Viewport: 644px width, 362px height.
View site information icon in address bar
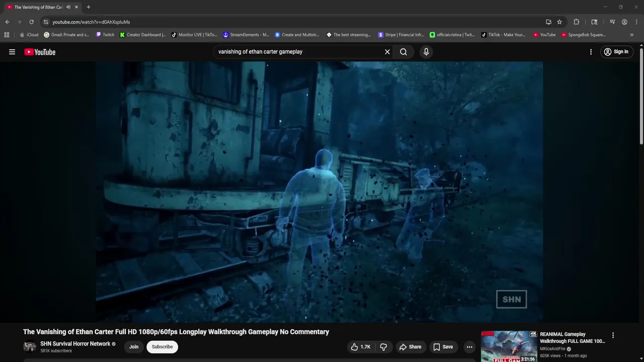46,22
